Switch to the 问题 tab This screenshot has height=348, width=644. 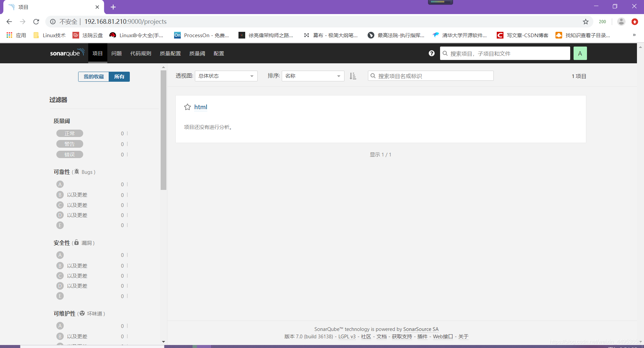(x=116, y=53)
